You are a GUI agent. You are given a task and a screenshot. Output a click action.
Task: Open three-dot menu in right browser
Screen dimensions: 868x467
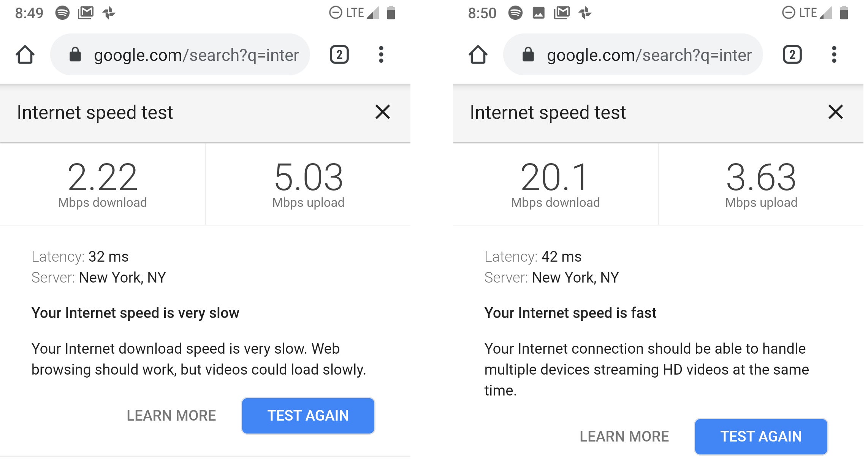[x=834, y=55]
